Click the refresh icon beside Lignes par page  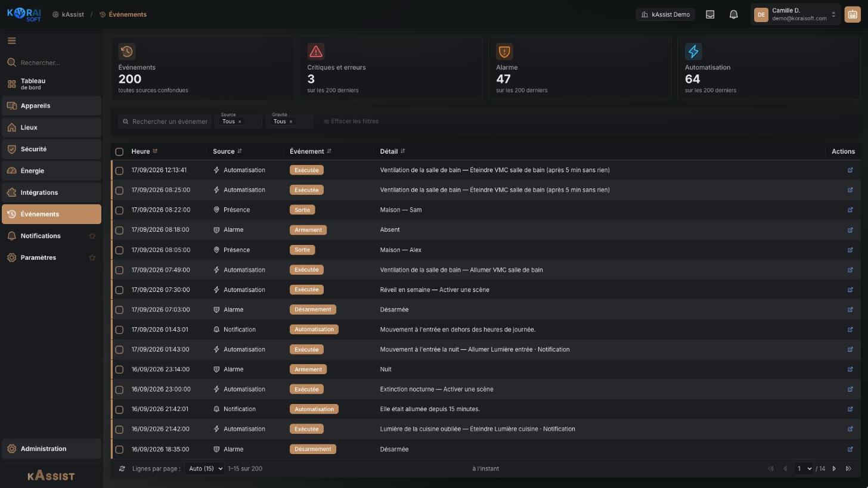122,469
